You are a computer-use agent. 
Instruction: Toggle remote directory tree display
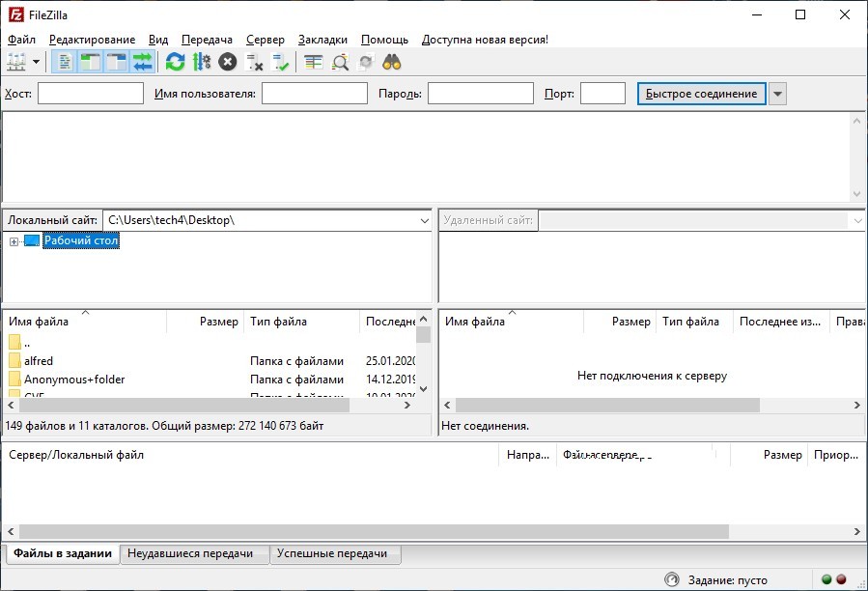coord(117,62)
